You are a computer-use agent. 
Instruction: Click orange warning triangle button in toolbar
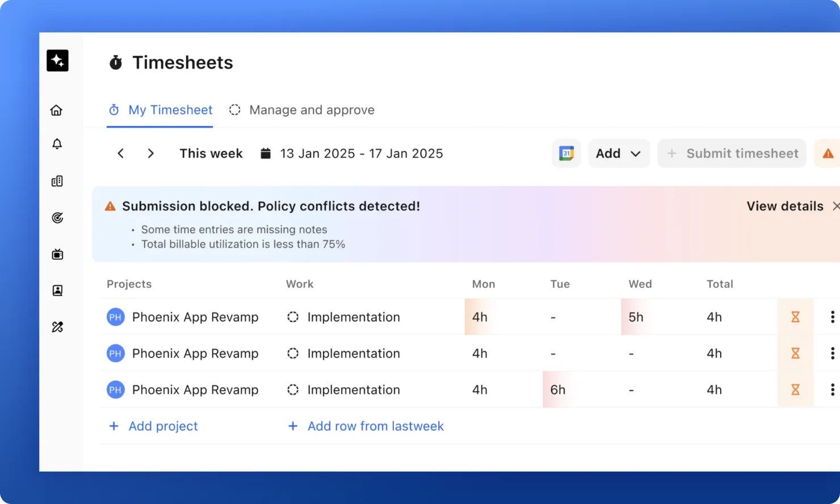(828, 153)
